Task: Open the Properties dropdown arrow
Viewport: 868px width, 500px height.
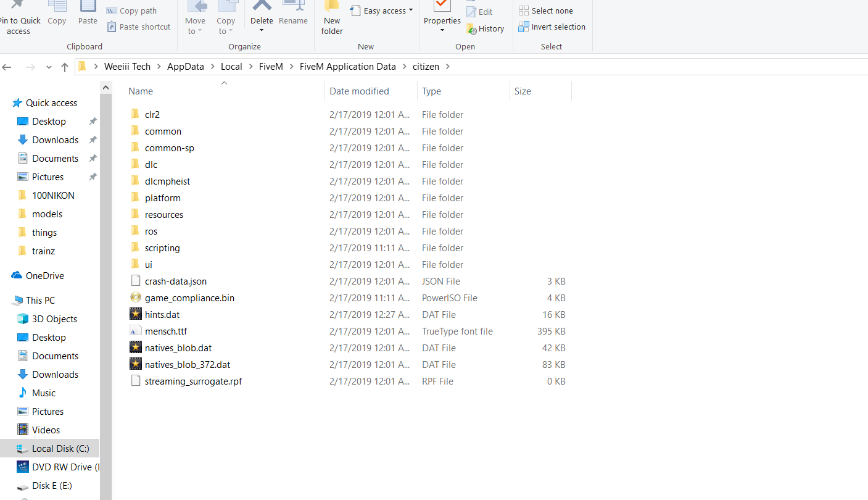Action: 442,31
